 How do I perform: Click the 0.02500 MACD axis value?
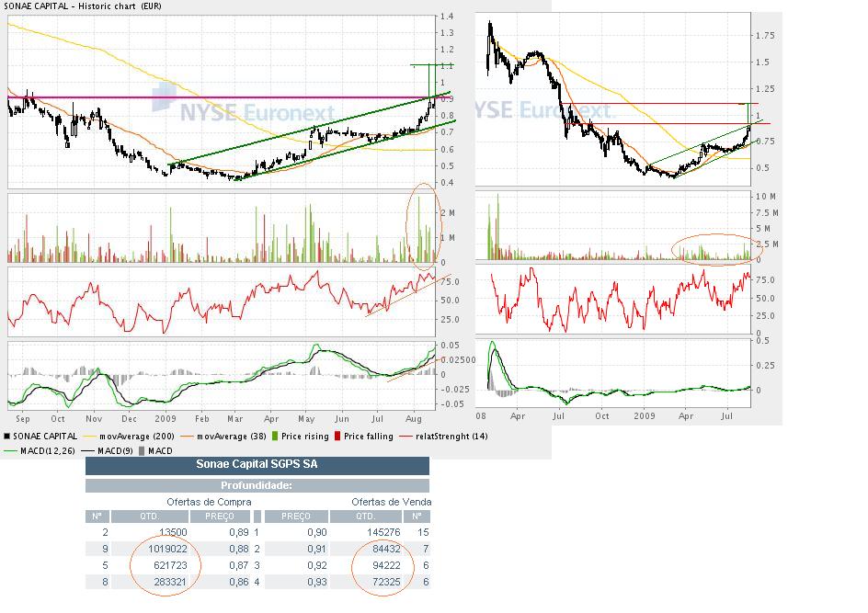[x=458, y=359]
